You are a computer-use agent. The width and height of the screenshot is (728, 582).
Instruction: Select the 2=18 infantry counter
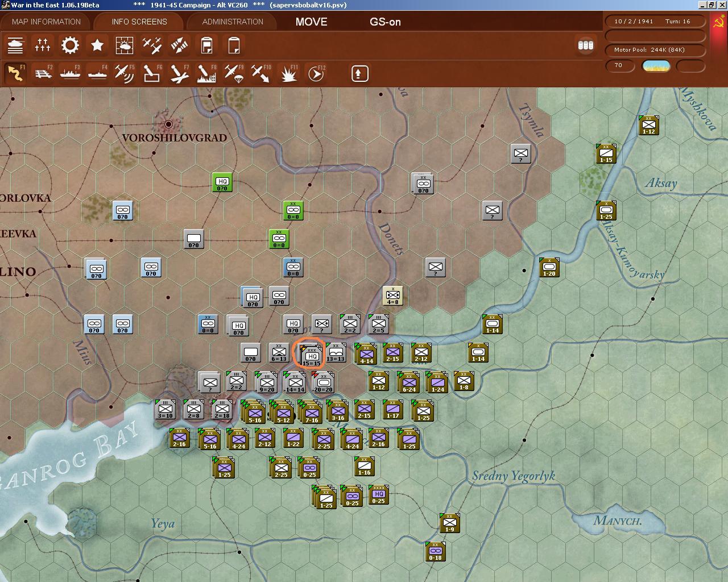point(222,410)
